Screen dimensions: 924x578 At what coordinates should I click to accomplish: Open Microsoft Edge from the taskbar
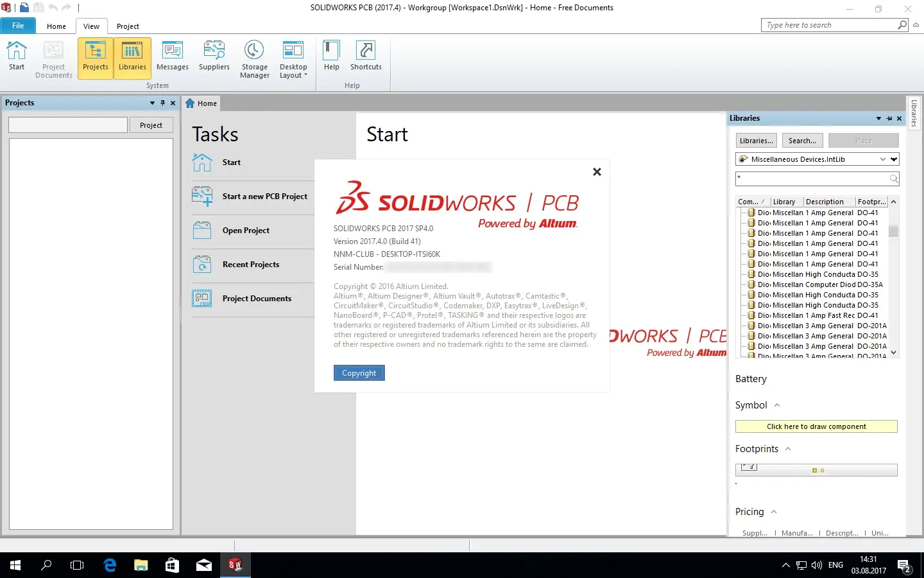coord(110,565)
